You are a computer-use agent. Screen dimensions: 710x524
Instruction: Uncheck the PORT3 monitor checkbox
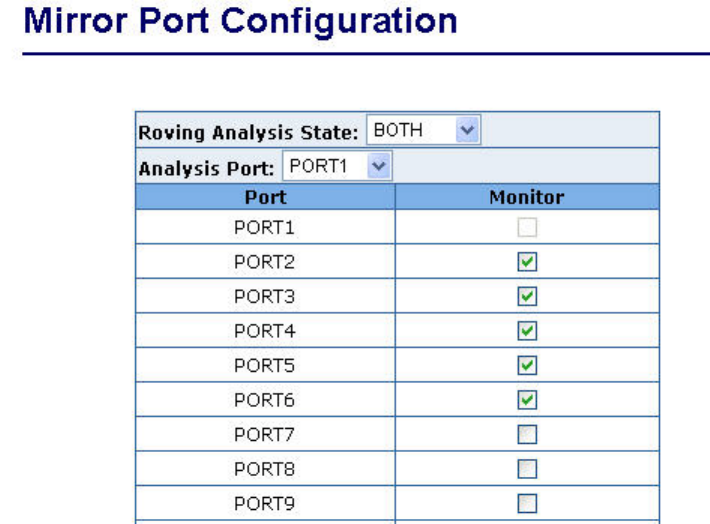pos(527,296)
